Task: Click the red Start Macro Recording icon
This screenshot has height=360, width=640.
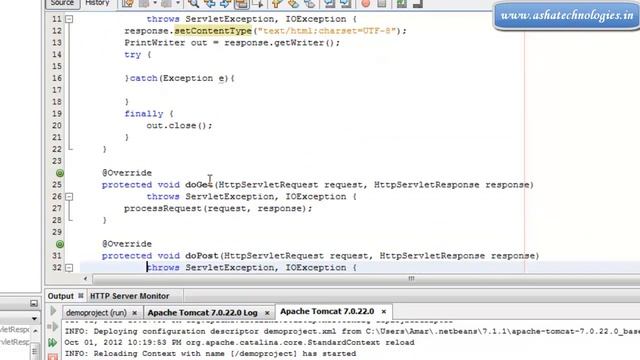Action: 366,4
